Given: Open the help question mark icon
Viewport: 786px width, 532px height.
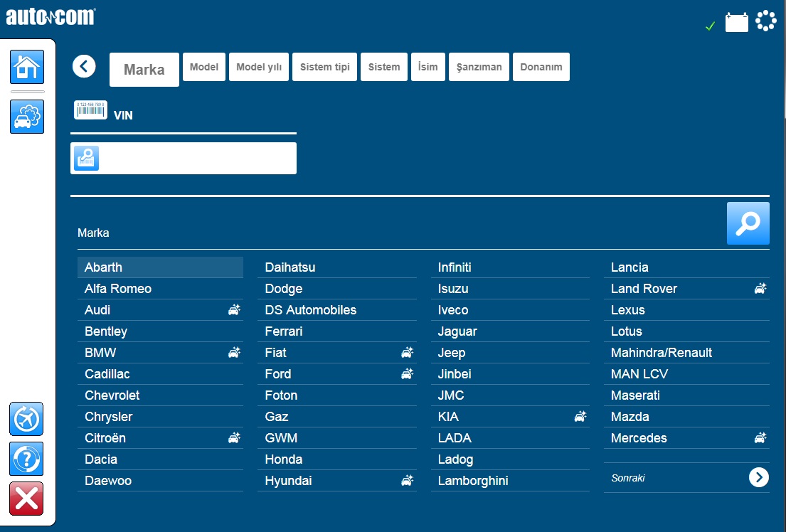Looking at the screenshot, I should point(27,459).
